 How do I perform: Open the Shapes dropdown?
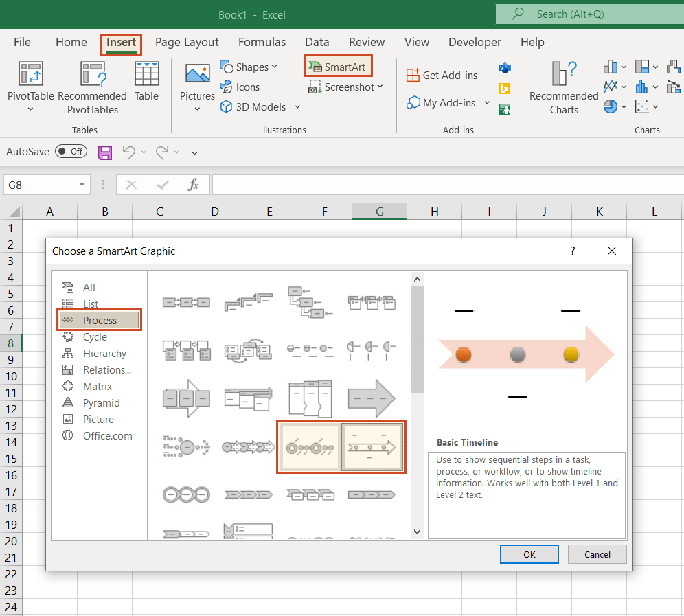click(250, 66)
